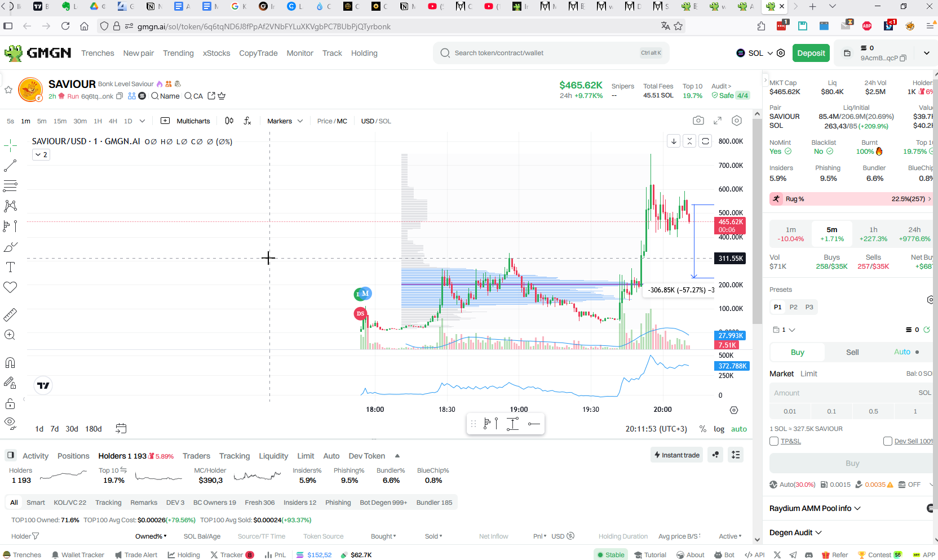Open Trade Alert in footer
Screen dimensions: 938x560
pos(136,555)
